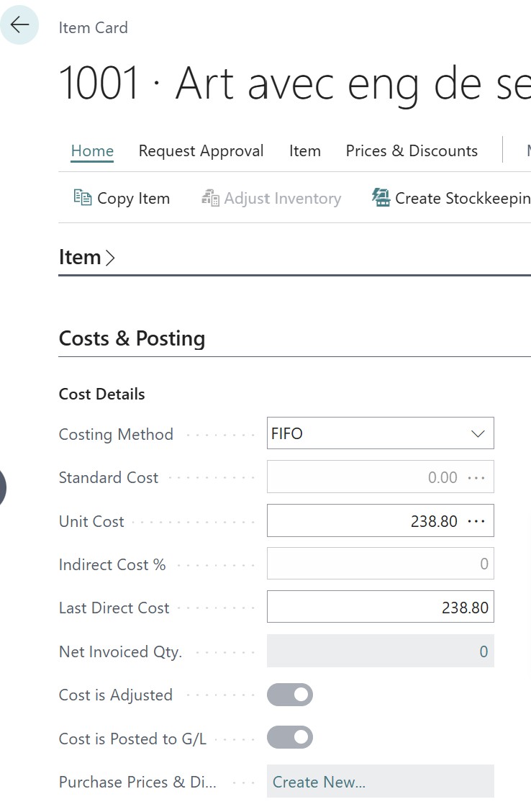531x812 pixels.
Task: Open Prices & Discounts menu
Action: click(x=412, y=151)
